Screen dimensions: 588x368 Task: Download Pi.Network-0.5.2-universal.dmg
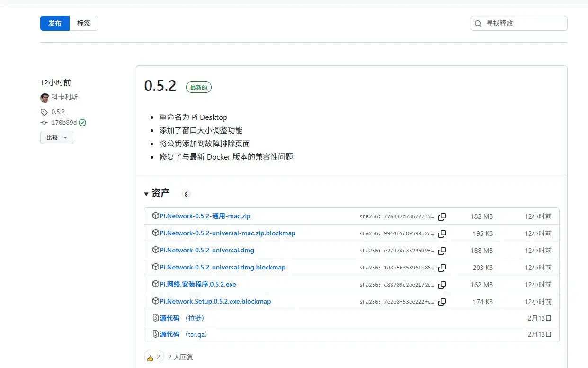(x=207, y=250)
